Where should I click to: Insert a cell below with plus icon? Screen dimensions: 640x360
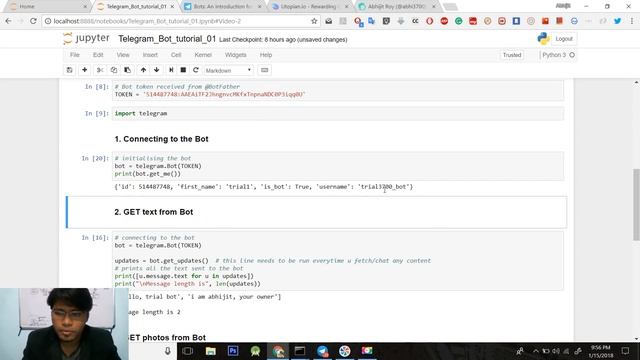(84, 70)
